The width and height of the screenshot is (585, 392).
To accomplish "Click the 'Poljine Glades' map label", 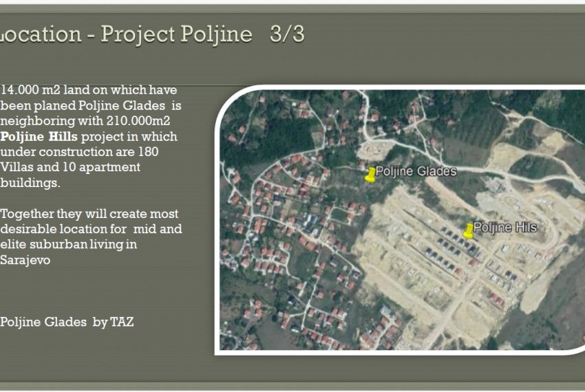I will point(416,171).
